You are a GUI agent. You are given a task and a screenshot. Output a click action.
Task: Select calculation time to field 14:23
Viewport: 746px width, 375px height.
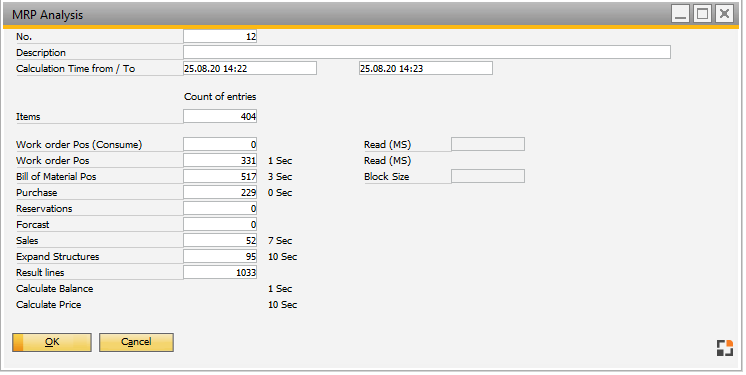point(426,69)
